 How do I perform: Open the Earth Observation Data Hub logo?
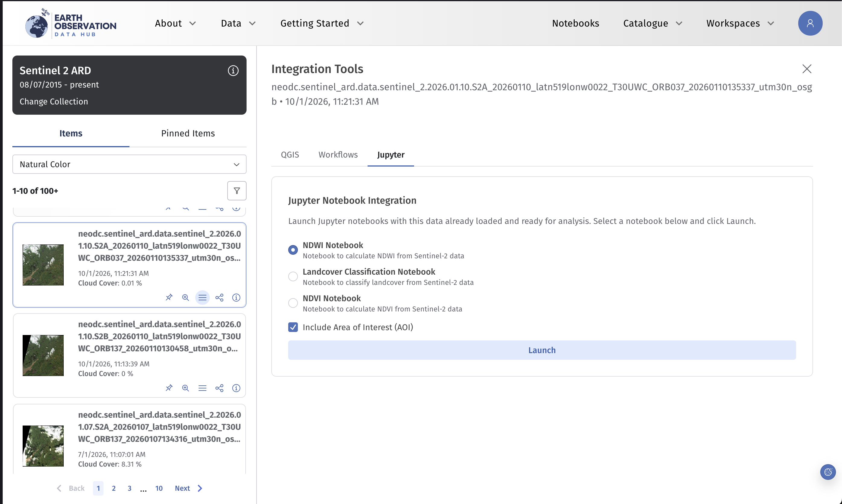point(71,23)
